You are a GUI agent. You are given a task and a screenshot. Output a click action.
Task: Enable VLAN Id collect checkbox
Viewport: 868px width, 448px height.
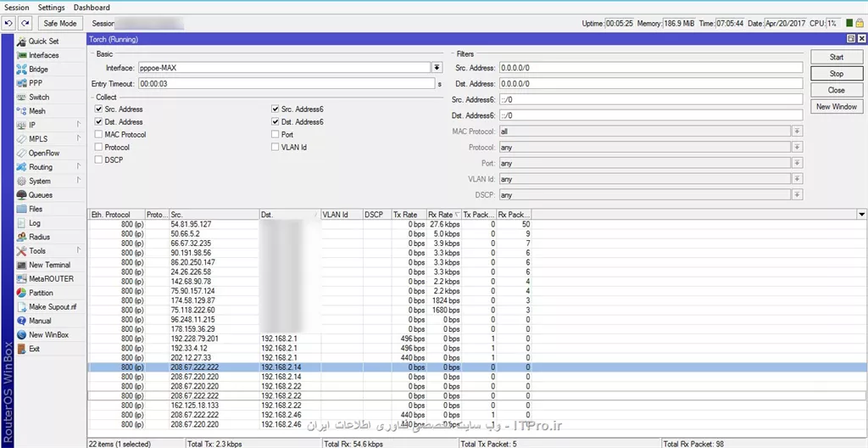point(275,148)
